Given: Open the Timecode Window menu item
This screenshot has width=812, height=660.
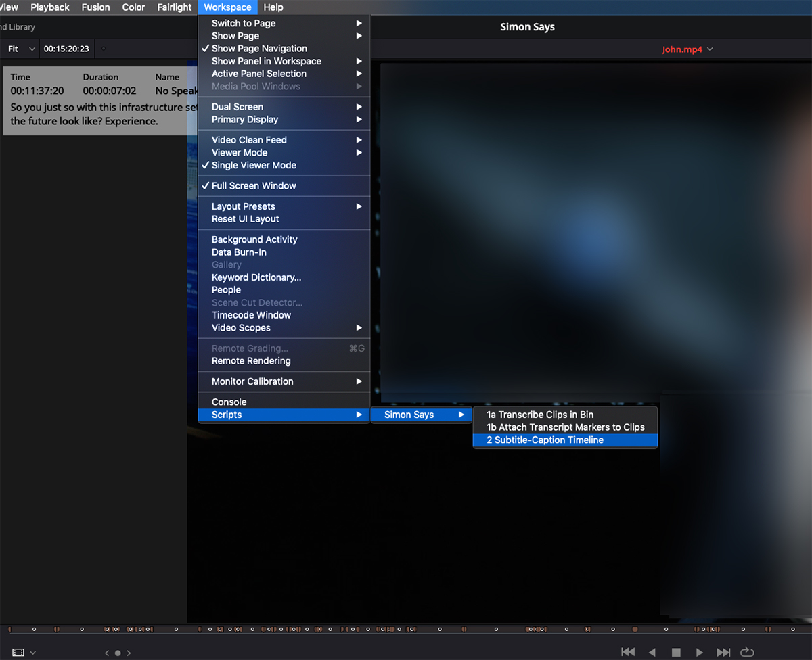Looking at the screenshot, I should [x=284, y=315].
